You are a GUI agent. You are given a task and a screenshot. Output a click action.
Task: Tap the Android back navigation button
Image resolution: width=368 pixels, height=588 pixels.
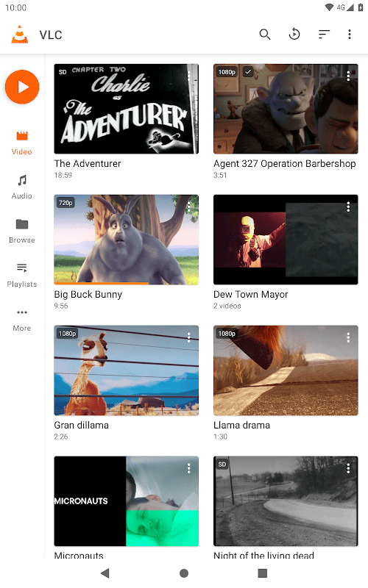pos(105,573)
